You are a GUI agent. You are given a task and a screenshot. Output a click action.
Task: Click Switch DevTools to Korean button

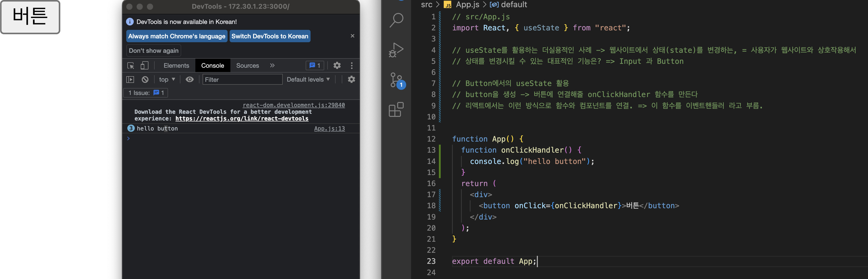(x=270, y=36)
